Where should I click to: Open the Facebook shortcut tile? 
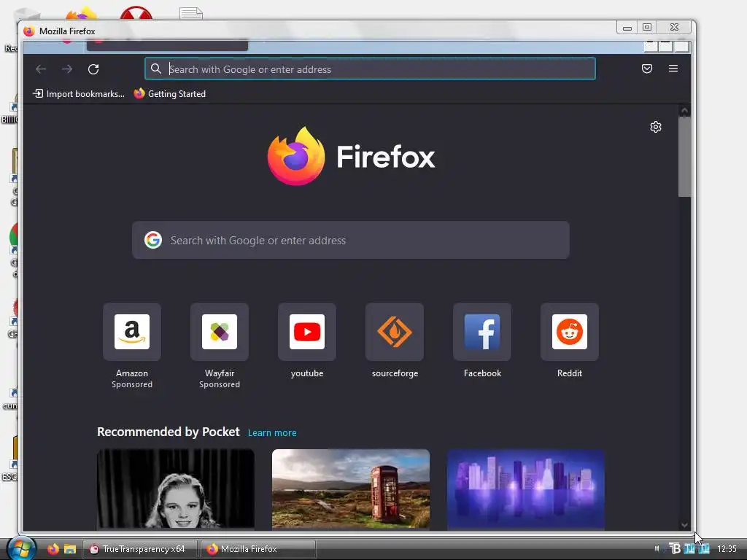(x=482, y=332)
